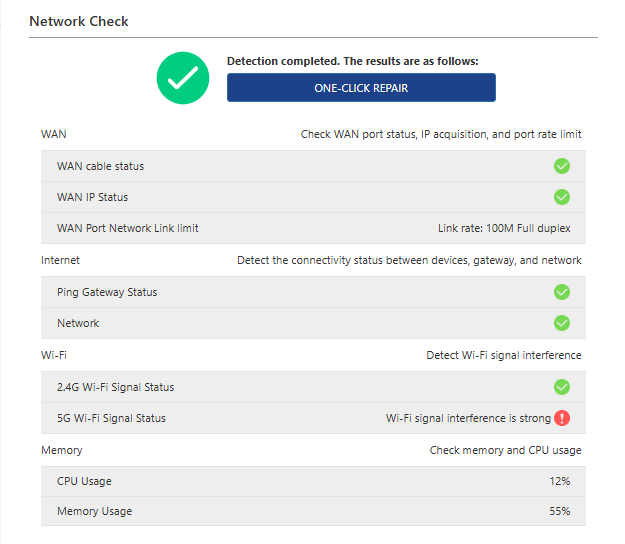Screen dimensions: 625x544
Task: Click the Wi-Fi signal interference is strong message
Action: [468, 418]
